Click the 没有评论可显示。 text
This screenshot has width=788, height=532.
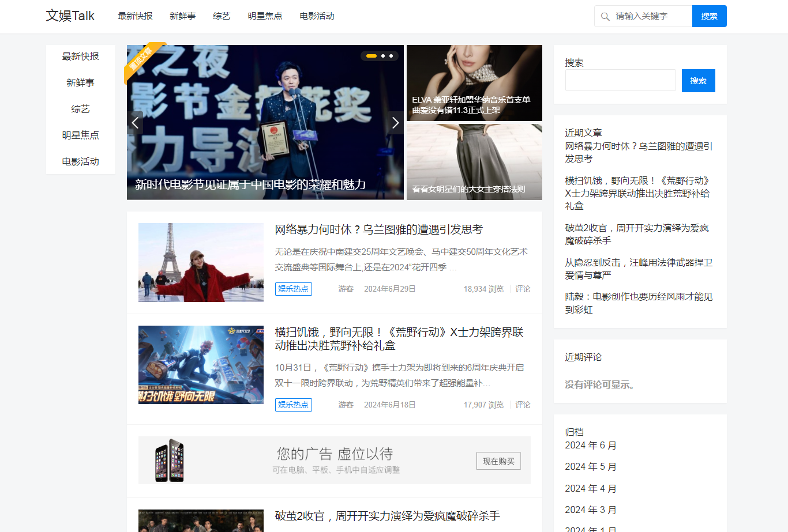tap(601, 384)
